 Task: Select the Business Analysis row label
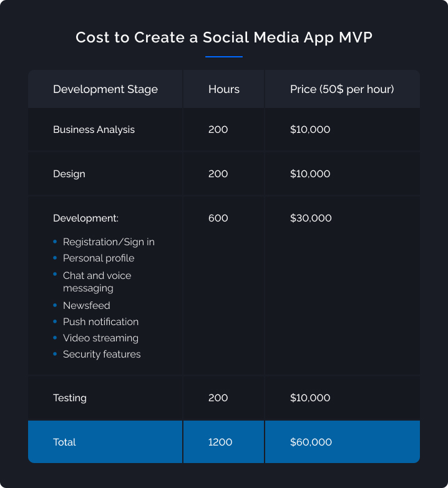[94, 130]
